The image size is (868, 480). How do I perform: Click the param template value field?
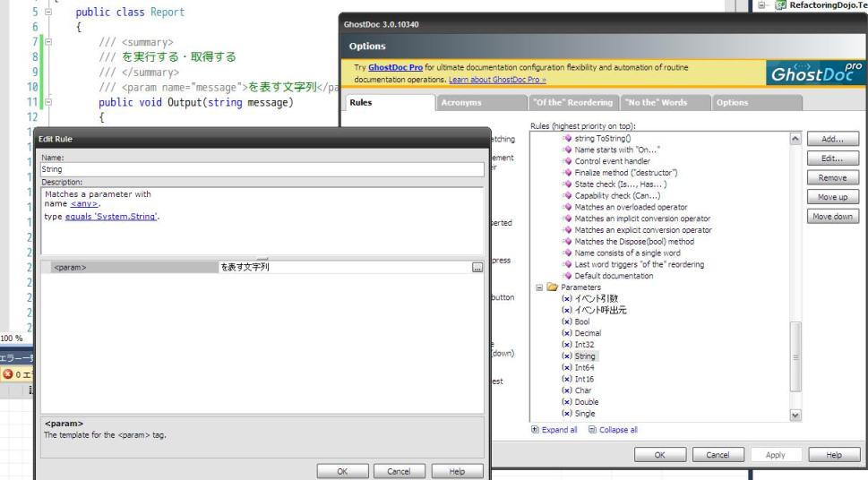tap(345, 267)
